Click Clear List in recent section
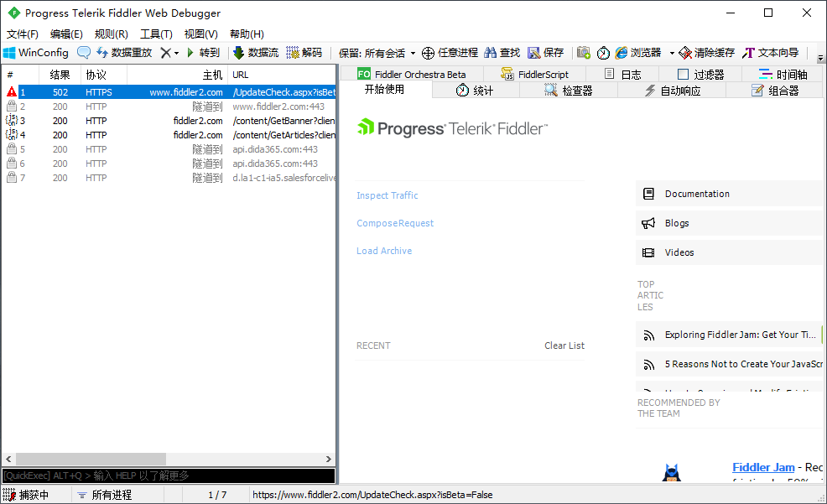This screenshot has height=504, width=827. 564,346
